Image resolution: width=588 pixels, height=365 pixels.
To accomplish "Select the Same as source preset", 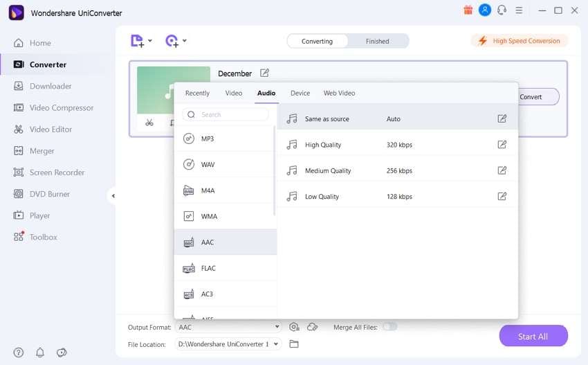I will (x=398, y=118).
